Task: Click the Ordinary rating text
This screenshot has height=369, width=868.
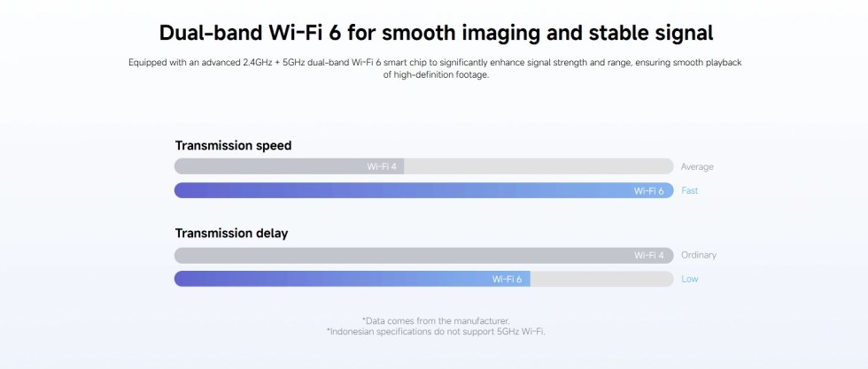Action: [699, 255]
